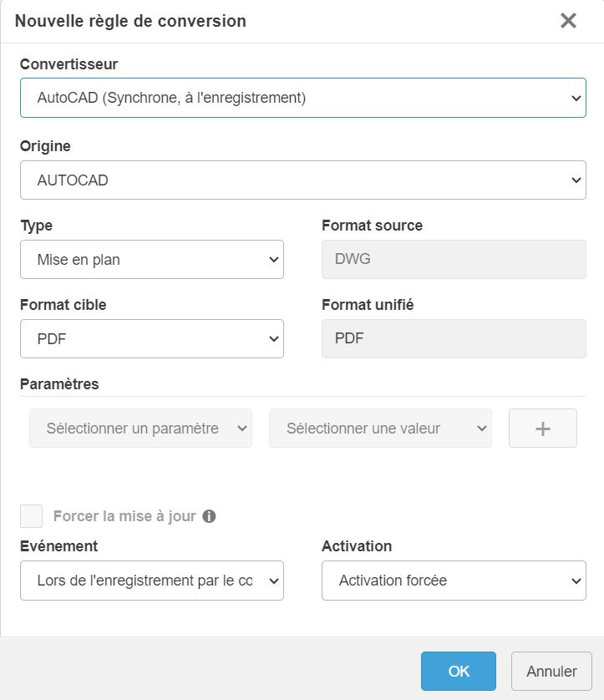Change the Format cible dropdown value
Screen dimensions: 604x700
pos(151,339)
